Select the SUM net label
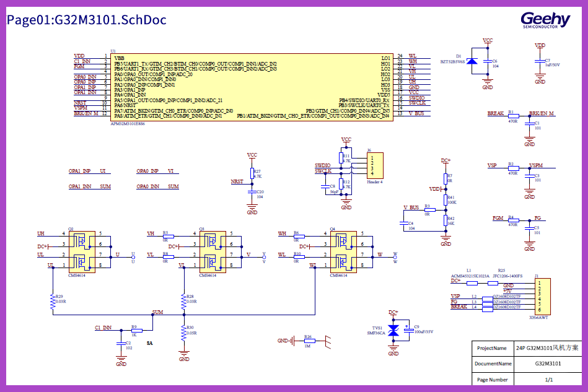This screenshot has height=392, width=588. point(157,312)
